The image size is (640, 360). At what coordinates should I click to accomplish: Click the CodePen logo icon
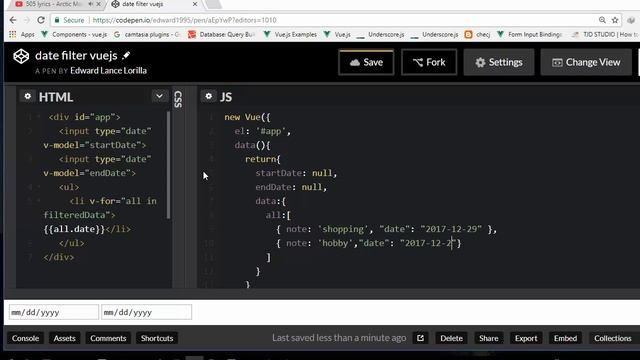click(x=21, y=56)
